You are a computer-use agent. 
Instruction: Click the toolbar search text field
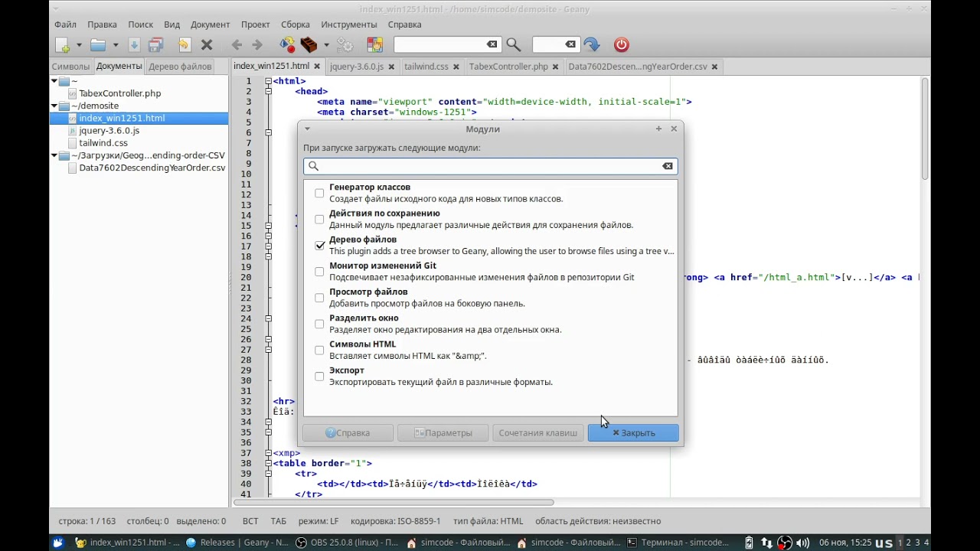(439, 44)
